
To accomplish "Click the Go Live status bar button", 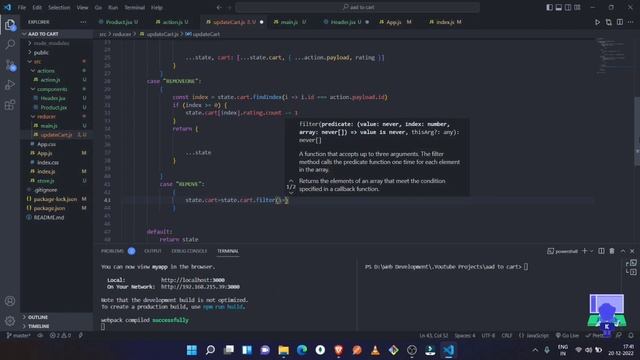I will pos(567,336).
